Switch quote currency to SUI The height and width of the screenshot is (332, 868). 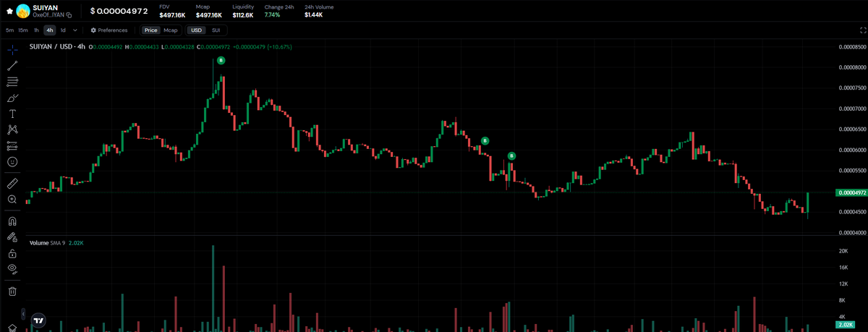216,30
